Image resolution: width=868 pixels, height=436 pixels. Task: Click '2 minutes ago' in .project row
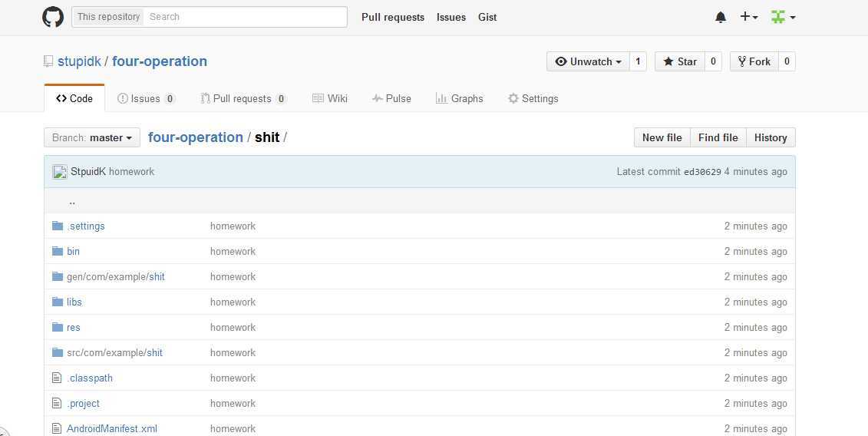coord(756,403)
